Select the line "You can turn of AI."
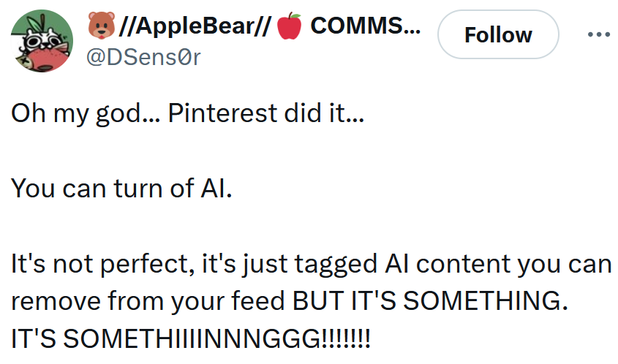This screenshot has width=618, height=364. coord(121,189)
